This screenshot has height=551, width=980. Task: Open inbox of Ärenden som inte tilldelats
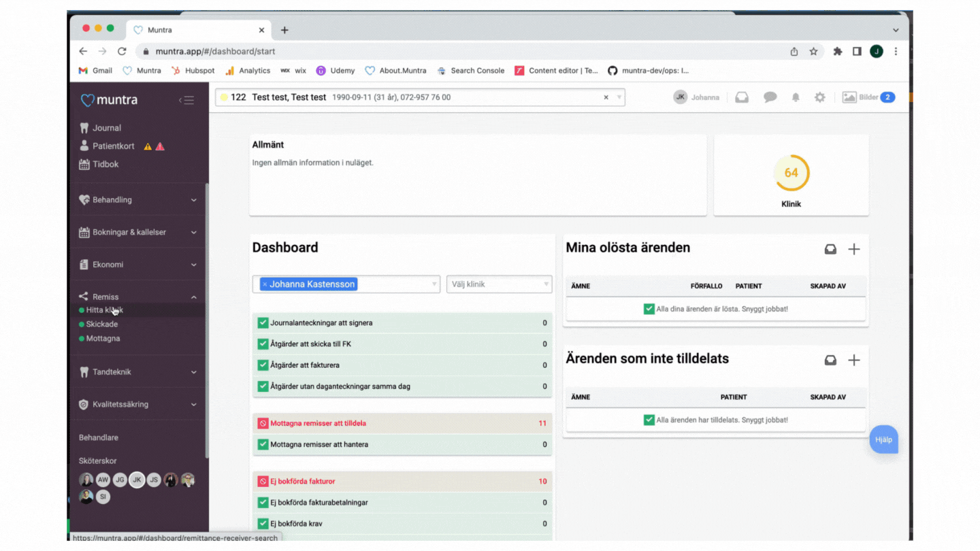click(x=830, y=361)
